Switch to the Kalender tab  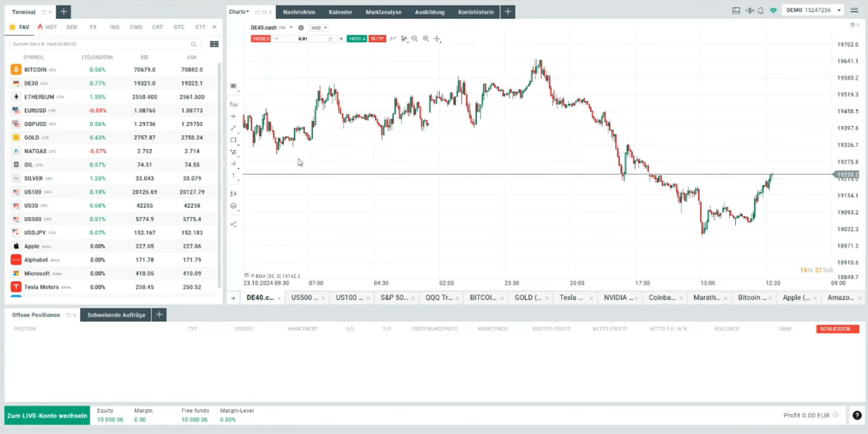pos(340,12)
